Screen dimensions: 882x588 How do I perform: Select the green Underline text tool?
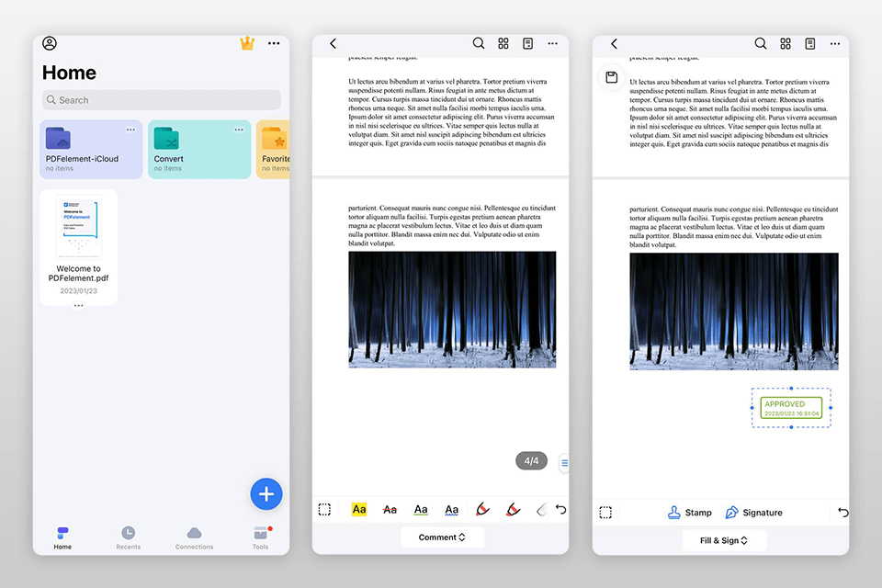421,510
